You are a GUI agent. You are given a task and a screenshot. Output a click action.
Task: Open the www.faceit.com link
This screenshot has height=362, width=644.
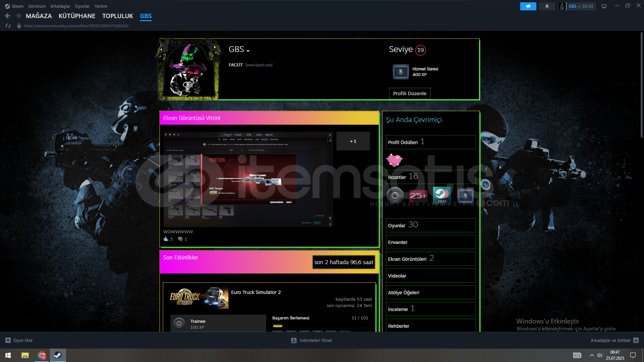[x=259, y=65]
